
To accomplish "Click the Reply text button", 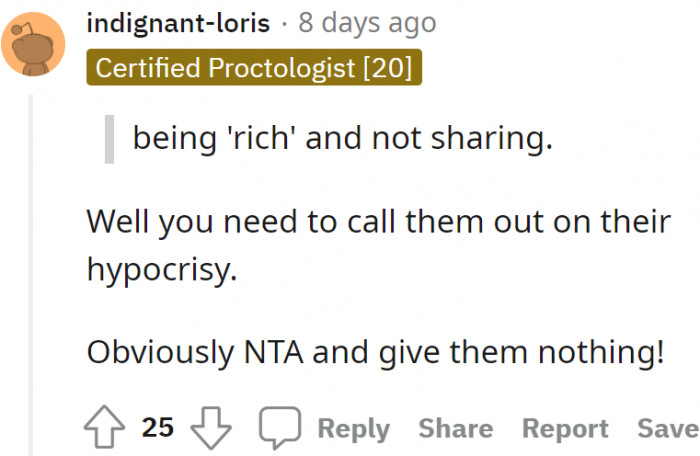I will [353, 428].
